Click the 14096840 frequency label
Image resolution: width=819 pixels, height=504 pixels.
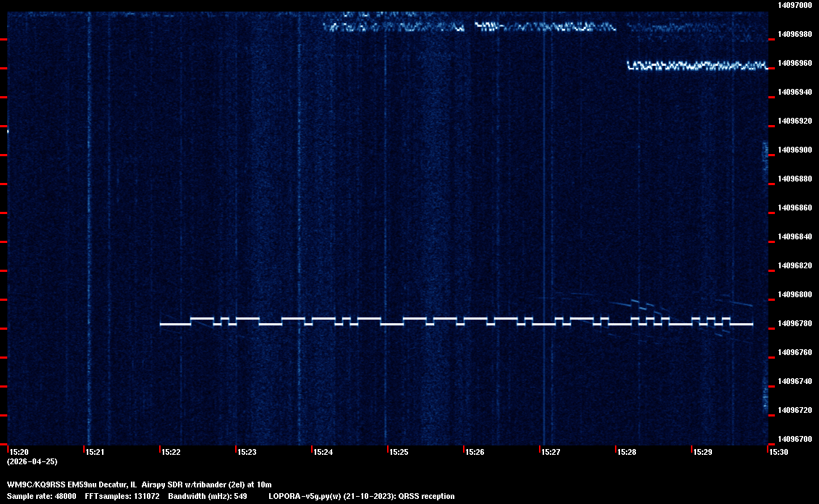point(794,236)
